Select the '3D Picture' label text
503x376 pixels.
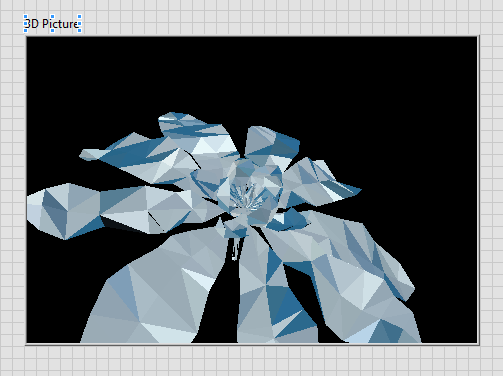[52, 24]
